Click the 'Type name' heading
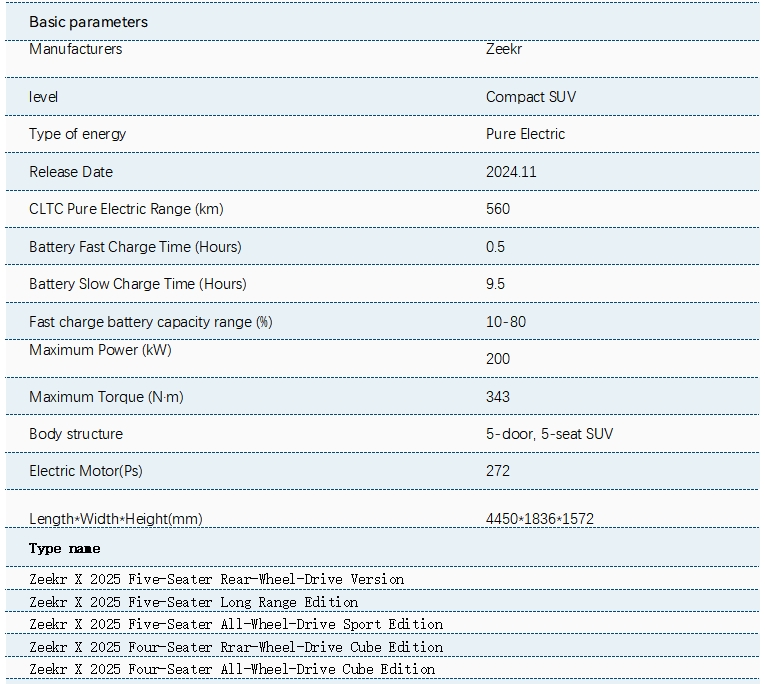765x684 pixels. tap(64, 548)
